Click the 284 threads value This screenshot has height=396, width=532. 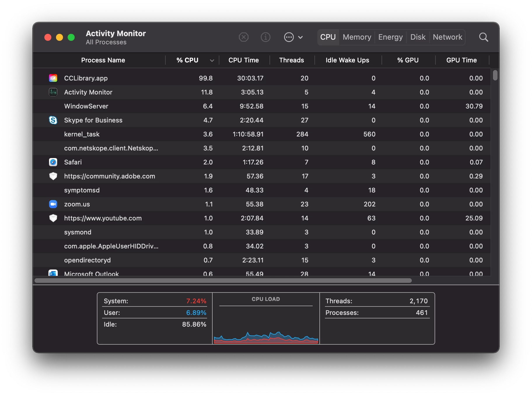pos(302,134)
